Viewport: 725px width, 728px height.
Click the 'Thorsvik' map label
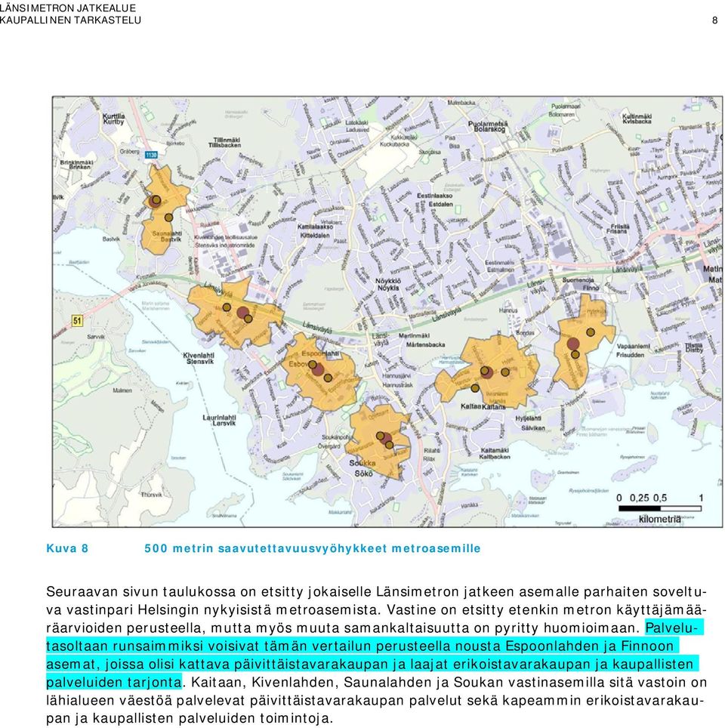pos(152,495)
